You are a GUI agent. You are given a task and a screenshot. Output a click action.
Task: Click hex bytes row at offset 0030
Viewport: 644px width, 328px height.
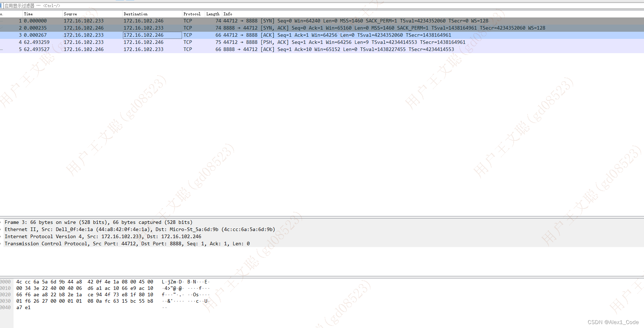point(85,301)
